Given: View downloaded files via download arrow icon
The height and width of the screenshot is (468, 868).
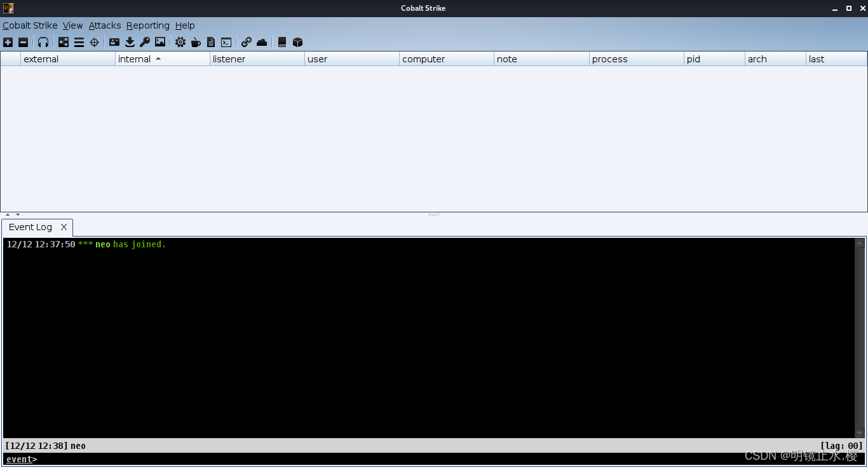Looking at the screenshot, I should [130, 43].
